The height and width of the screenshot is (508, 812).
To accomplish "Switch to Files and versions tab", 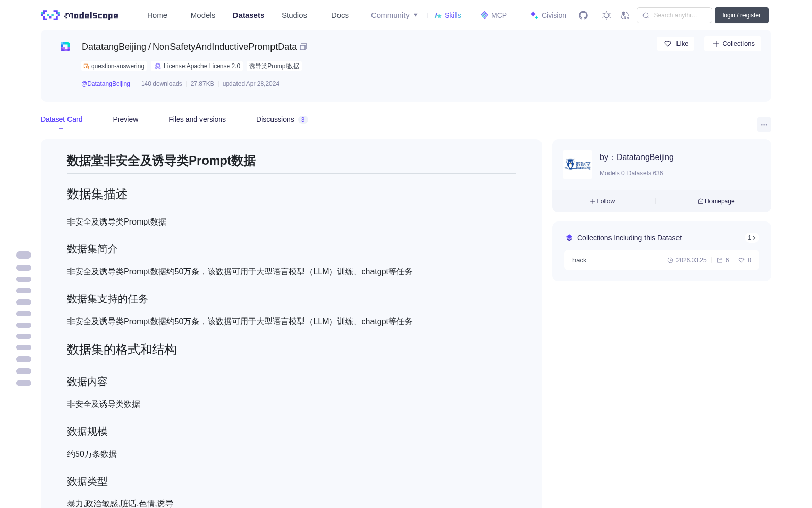I will pyautogui.click(x=197, y=119).
